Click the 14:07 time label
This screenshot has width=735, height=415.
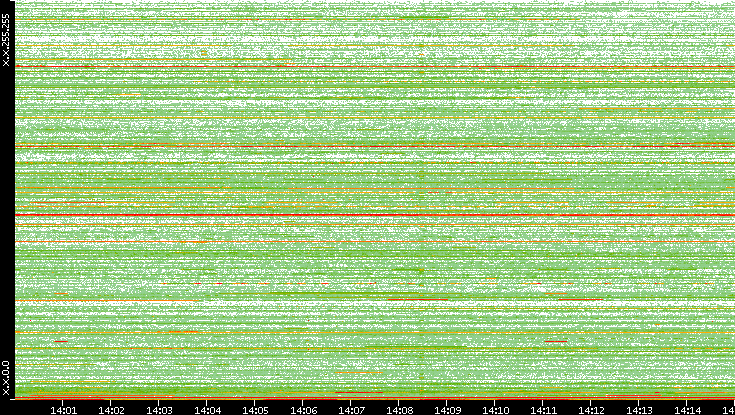click(352, 410)
